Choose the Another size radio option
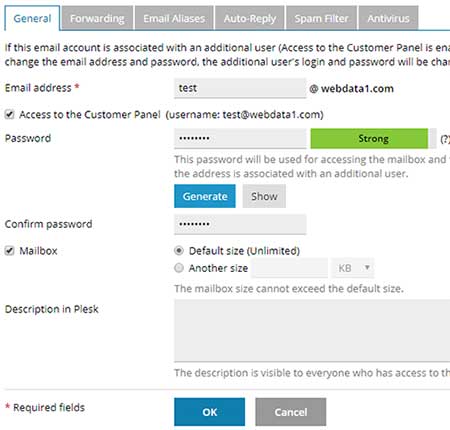The height and width of the screenshot is (430, 450). (179, 268)
